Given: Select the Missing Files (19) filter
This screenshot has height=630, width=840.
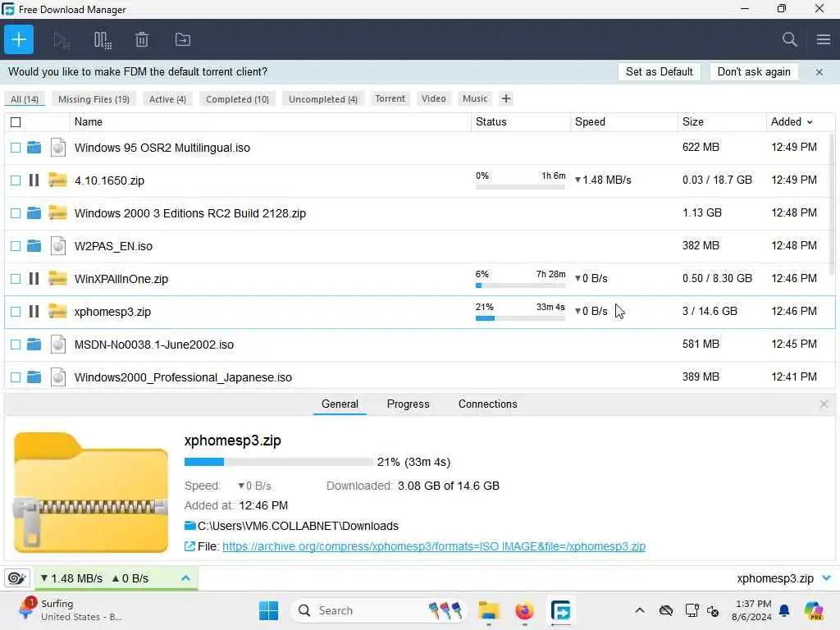Looking at the screenshot, I should click(x=94, y=99).
